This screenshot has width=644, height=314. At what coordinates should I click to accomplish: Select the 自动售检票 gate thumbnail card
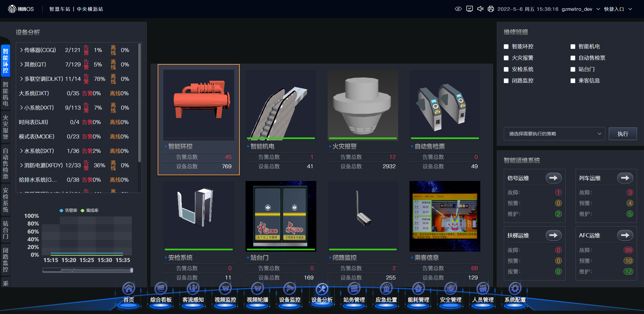click(x=445, y=105)
